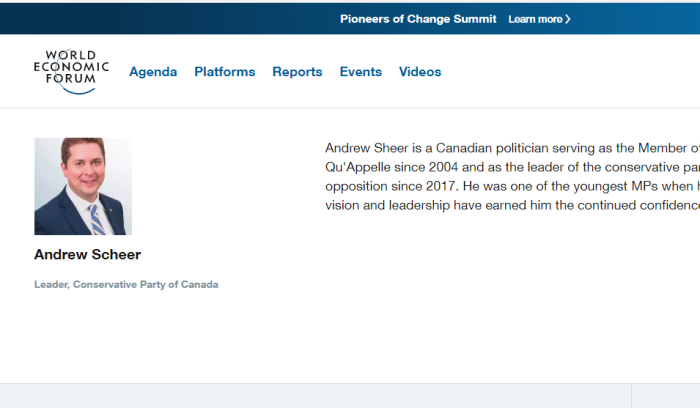The image size is (700, 408).
Task: Follow the Learn more banner link
Action: tap(539, 19)
